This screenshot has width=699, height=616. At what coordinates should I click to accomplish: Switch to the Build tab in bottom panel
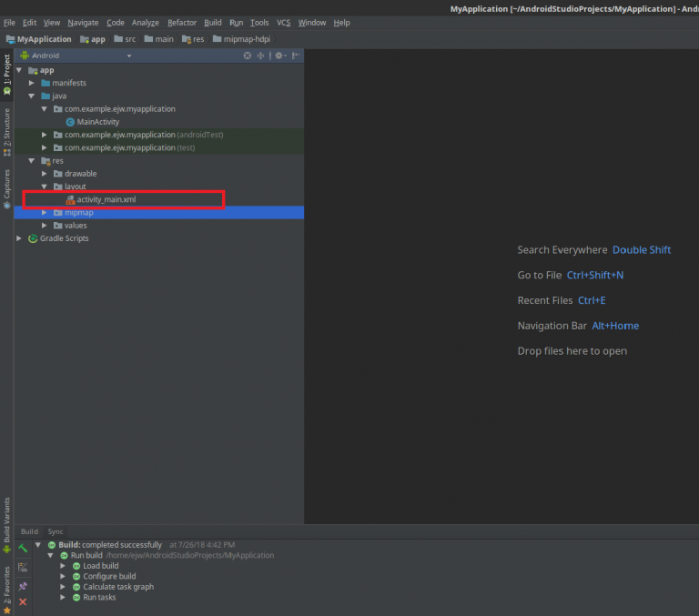click(29, 531)
